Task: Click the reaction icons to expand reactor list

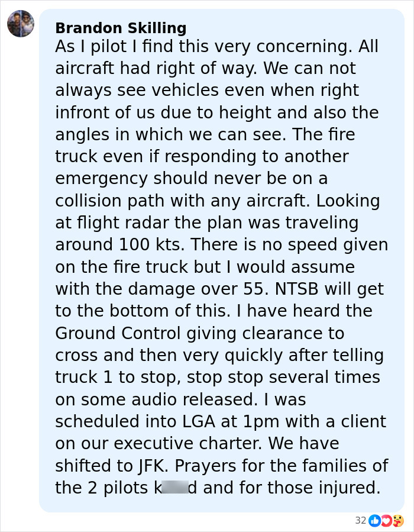Action: click(386, 520)
